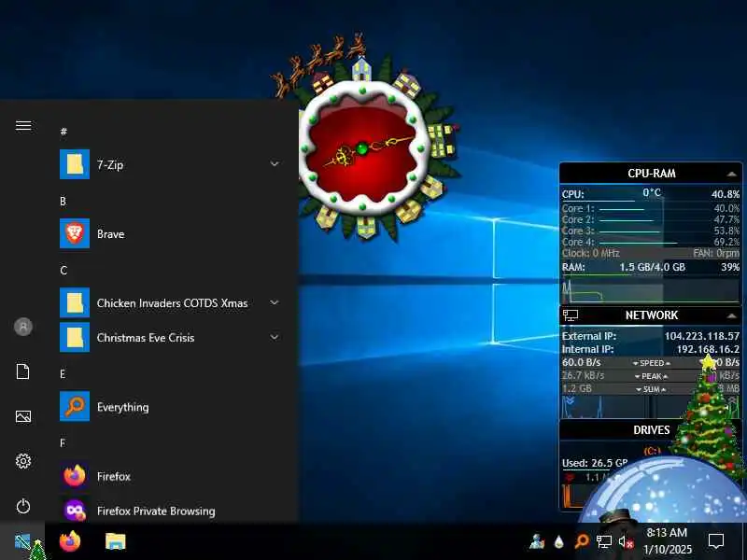Click the CPU-RAM widget title
This screenshot has height=560, width=747.
(x=651, y=174)
